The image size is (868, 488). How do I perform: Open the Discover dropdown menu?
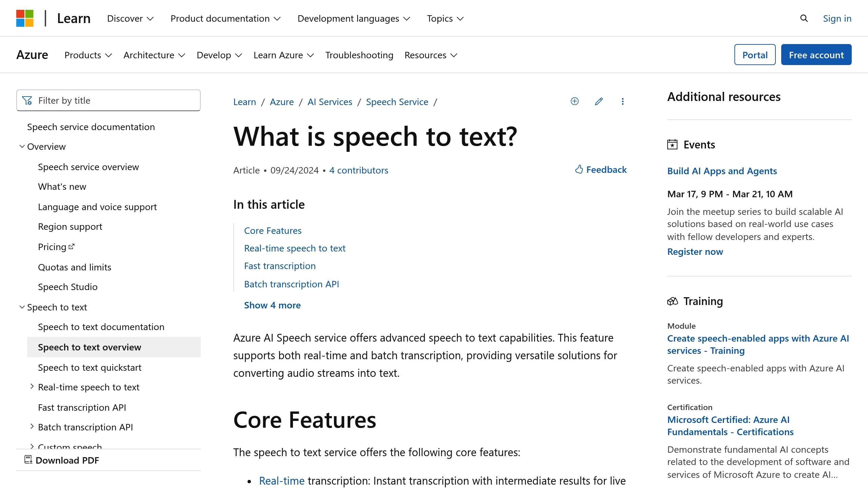(130, 18)
